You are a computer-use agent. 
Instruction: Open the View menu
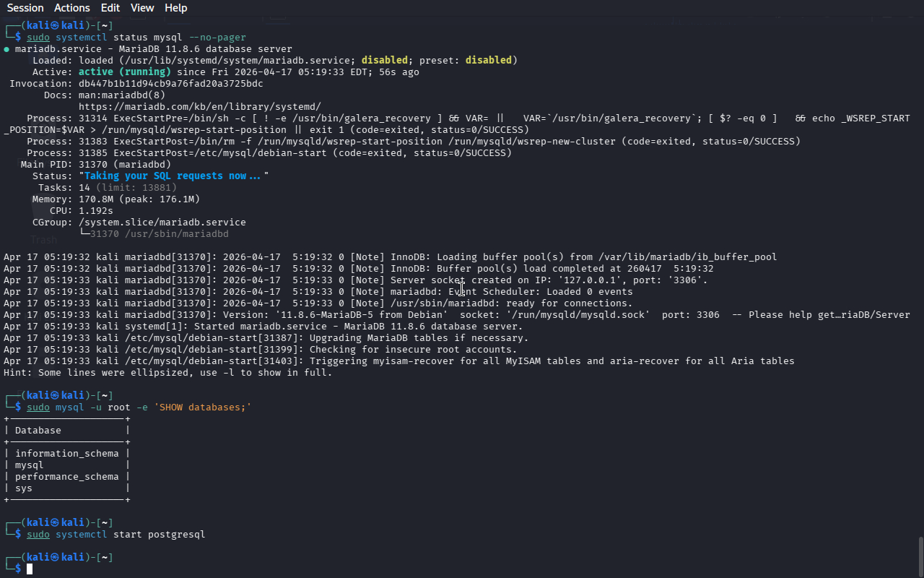[x=142, y=8]
